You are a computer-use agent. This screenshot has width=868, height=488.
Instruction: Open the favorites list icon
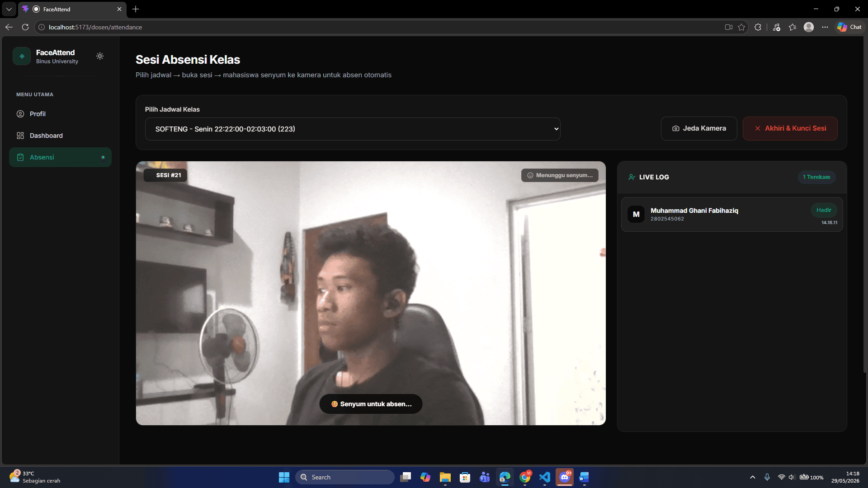(x=793, y=27)
